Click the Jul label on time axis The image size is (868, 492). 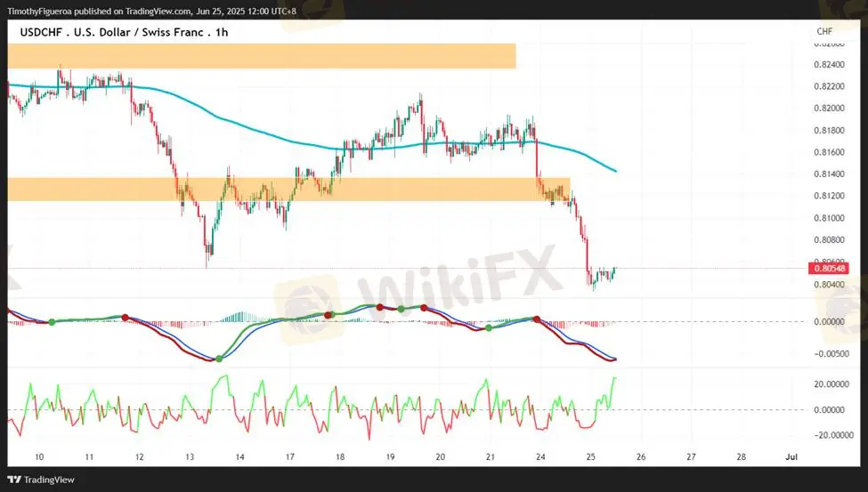(x=791, y=457)
